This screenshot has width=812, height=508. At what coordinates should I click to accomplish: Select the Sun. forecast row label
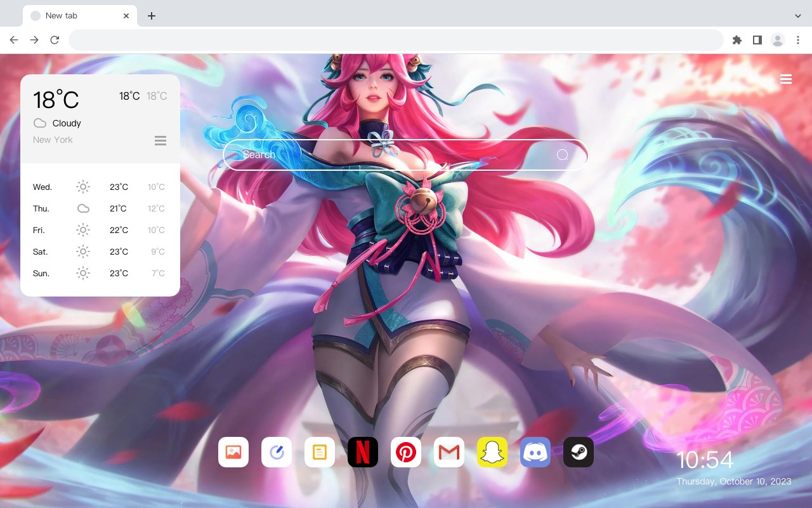coord(41,273)
